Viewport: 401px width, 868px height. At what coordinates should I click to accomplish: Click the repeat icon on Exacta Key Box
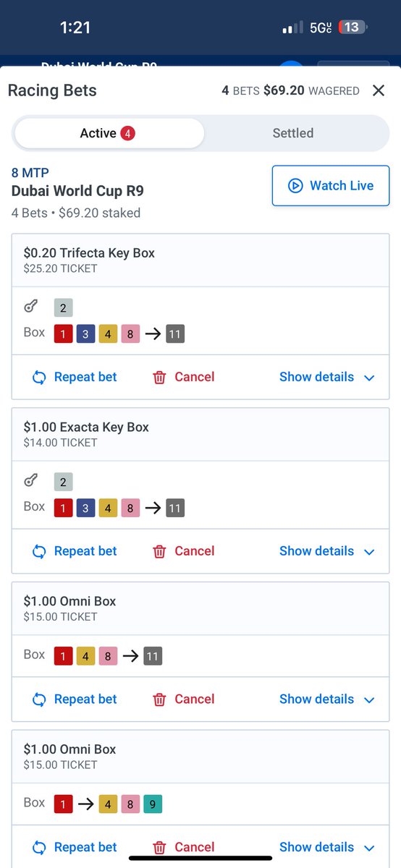40,552
